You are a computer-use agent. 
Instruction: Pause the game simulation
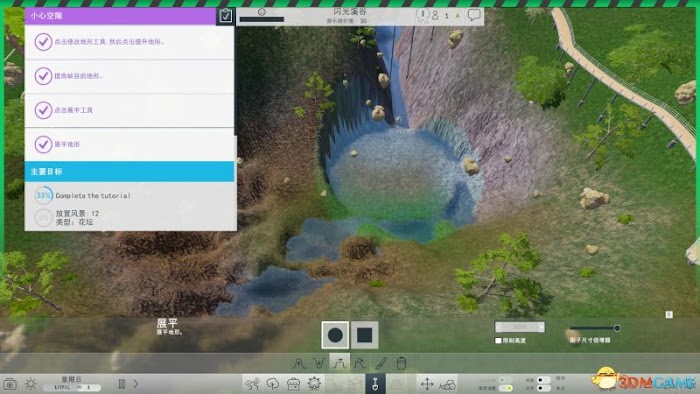pos(121,383)
